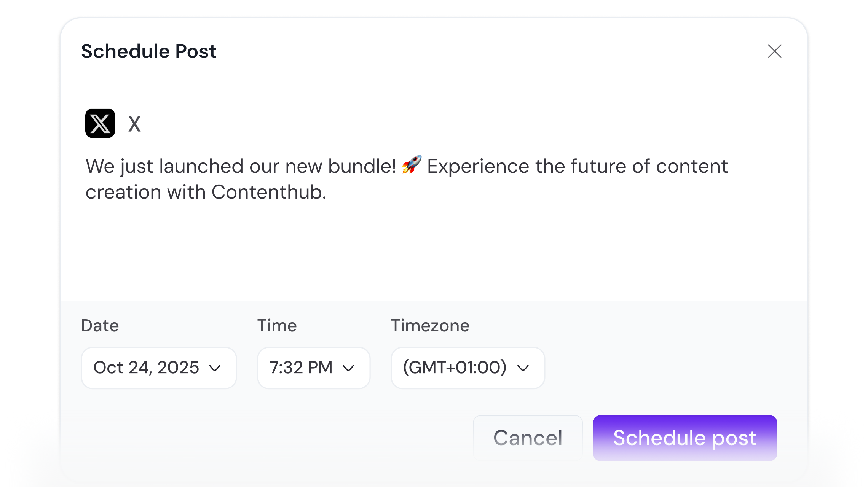Image resolution: width=868 pixels, height=487 pixels.
Task: Click the Timezone field label
Action: (x=430, y=326)
